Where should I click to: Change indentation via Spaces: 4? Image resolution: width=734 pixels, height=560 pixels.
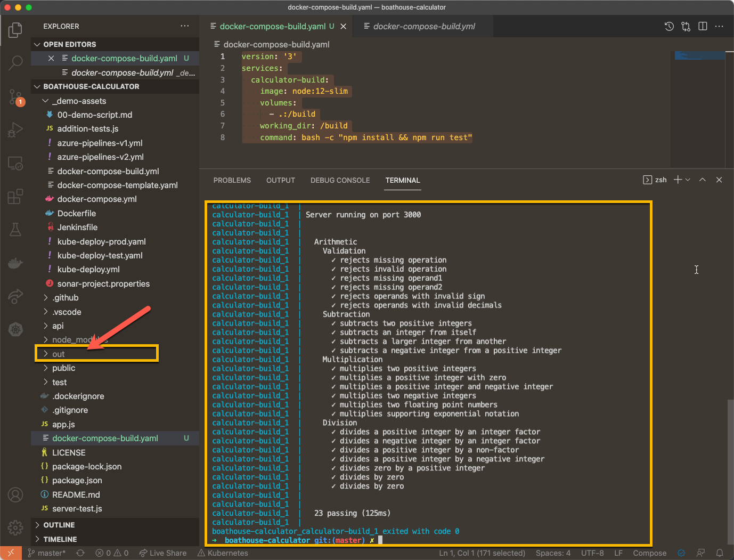pyautogui.click(x=553, y=553)
